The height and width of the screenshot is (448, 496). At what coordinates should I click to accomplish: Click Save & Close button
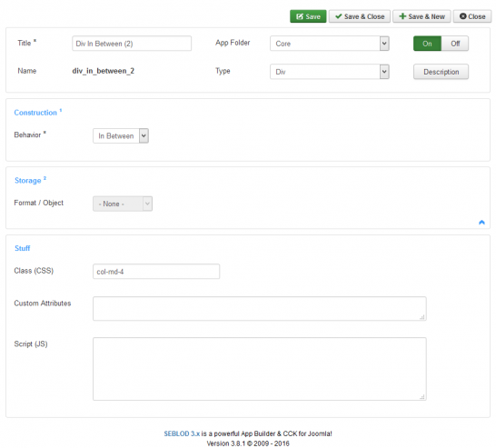tap(360, 16)
